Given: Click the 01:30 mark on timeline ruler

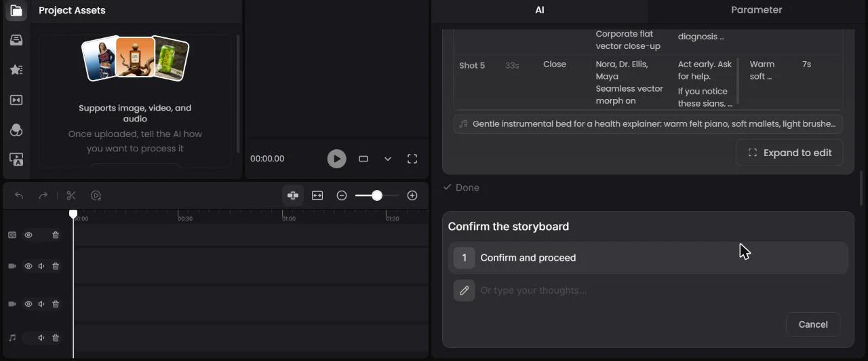Looking at the screenshot, I should click(392, 218).
